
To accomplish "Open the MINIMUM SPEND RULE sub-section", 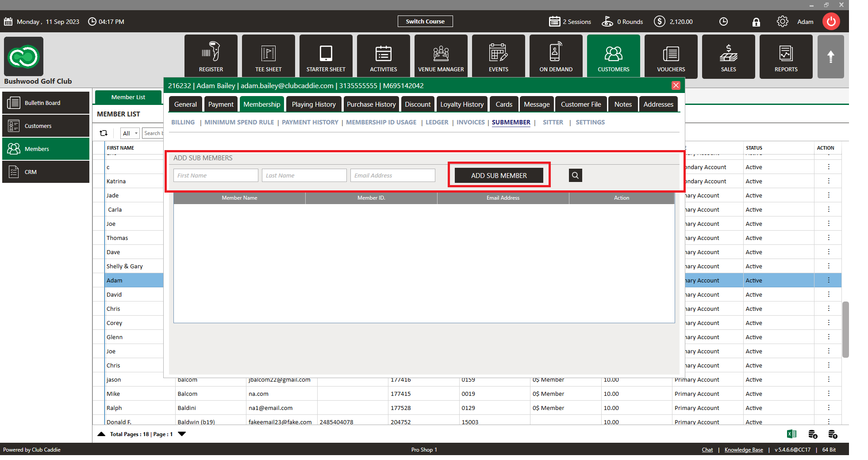I will (239, 122).
